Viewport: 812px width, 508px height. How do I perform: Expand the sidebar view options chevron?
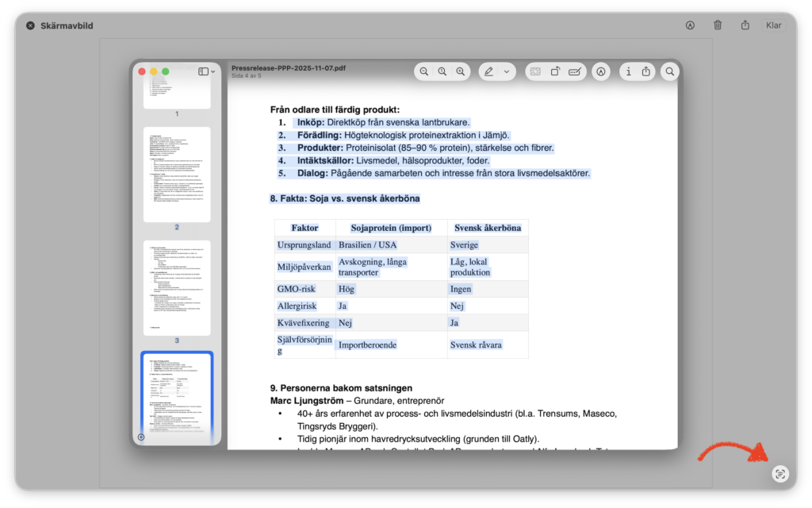pos(213,71)
